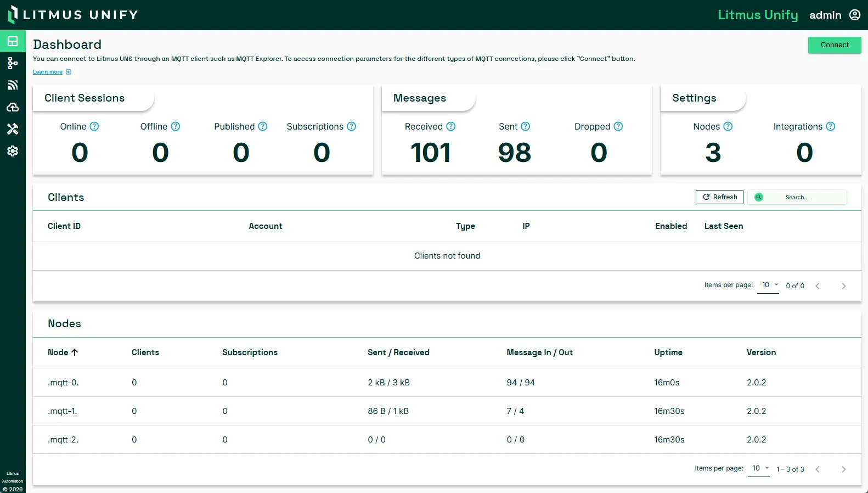868x493 pixels.
Task: Show help for Online sessions
Action: [x=94, y=126]
